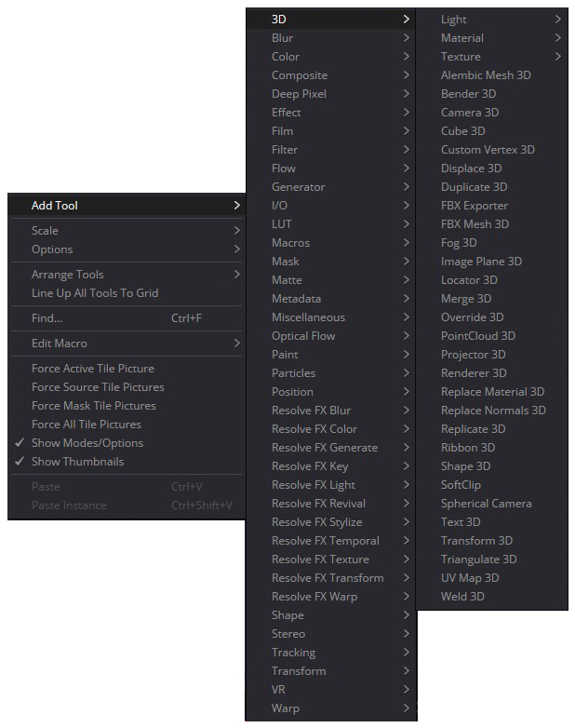Open the Metadata category
Screen dimensions: 575x728
(331, 299)
